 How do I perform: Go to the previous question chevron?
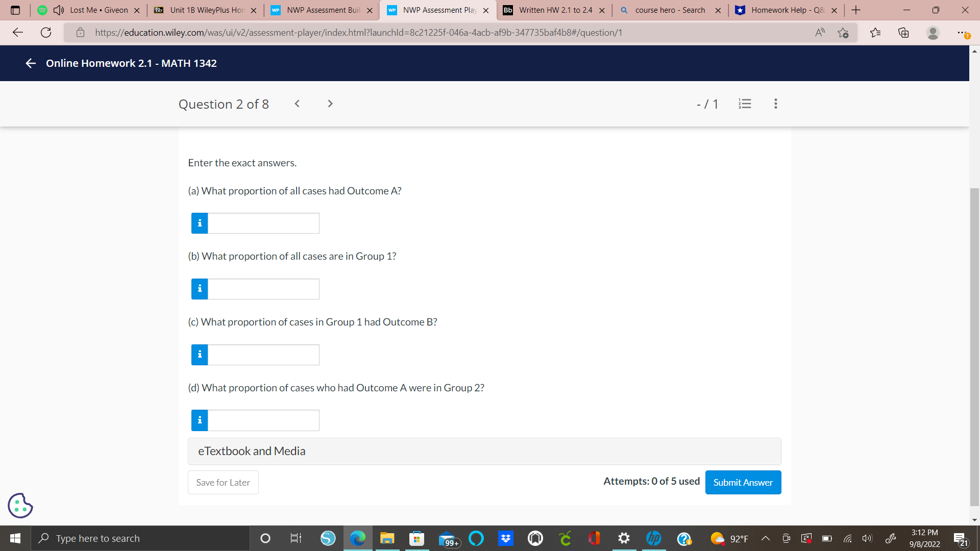[x=297, y=104]
